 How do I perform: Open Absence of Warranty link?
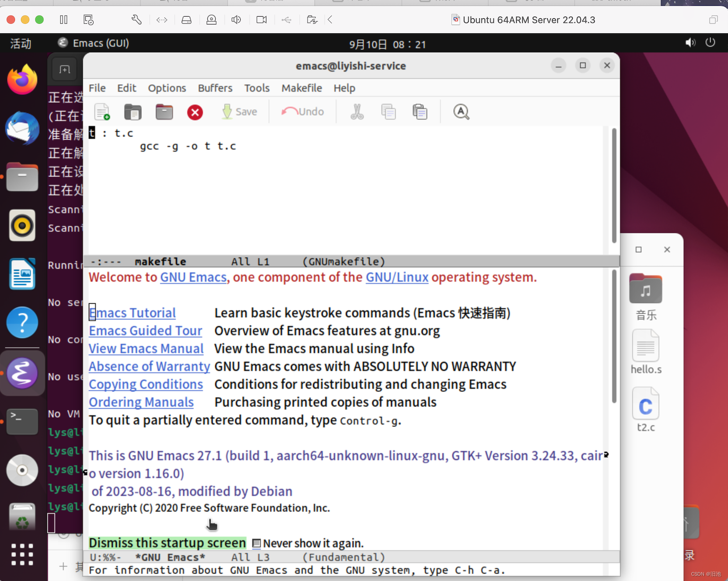[149, 366]
